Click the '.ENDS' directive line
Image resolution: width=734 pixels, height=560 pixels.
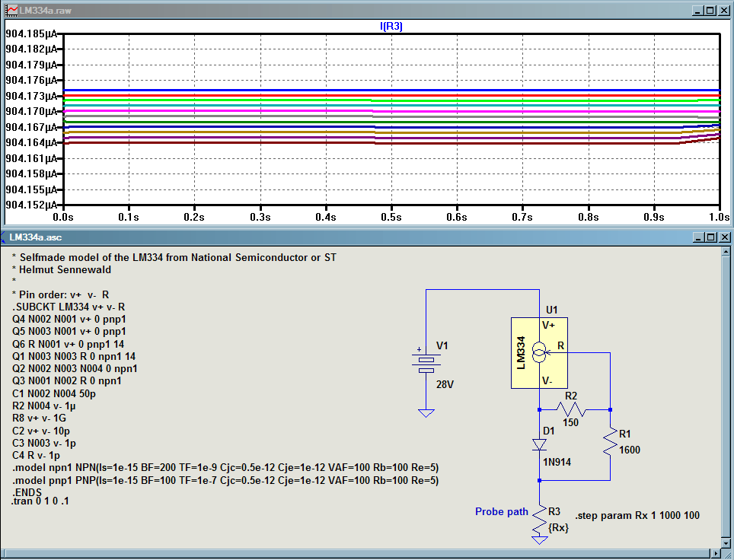click(27, 492)
